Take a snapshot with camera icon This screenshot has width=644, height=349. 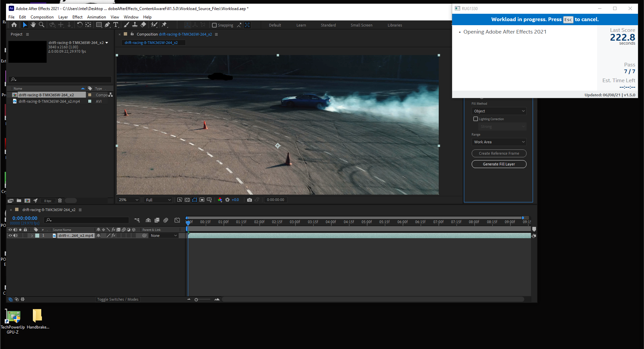pos(250,200)
